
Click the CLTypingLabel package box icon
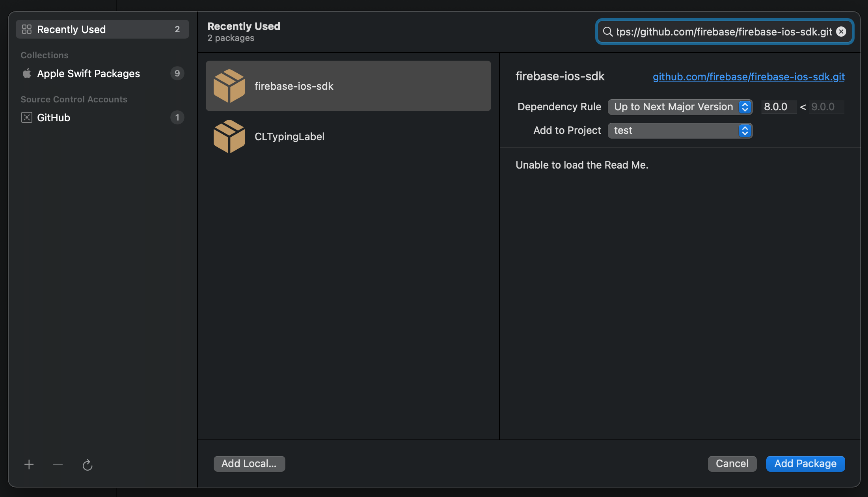coord(229,136)
